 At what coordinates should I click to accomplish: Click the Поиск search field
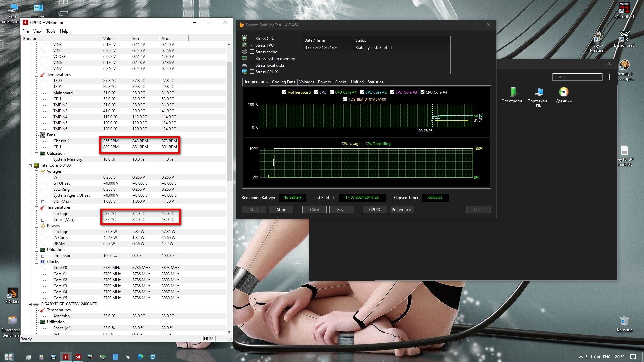point(577,77)
